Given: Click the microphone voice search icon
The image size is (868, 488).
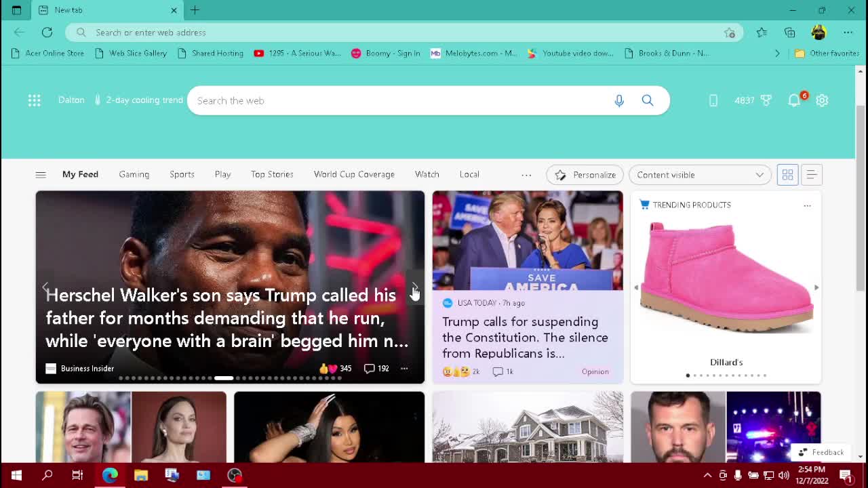Looking at the screenshot, I should (618, 100).
